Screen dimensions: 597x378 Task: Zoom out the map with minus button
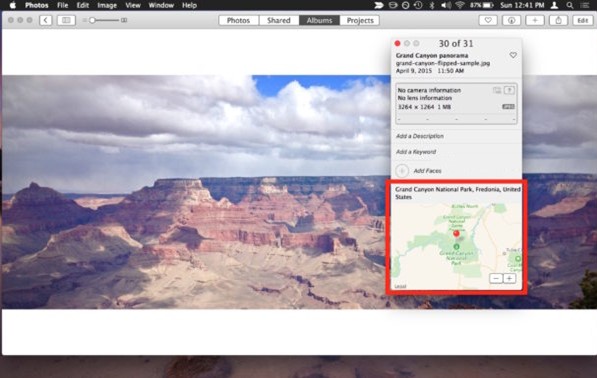point(496,279)
